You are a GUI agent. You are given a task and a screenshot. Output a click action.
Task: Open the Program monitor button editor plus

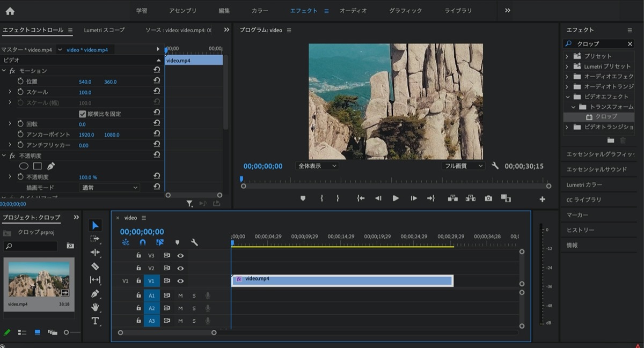542,199
